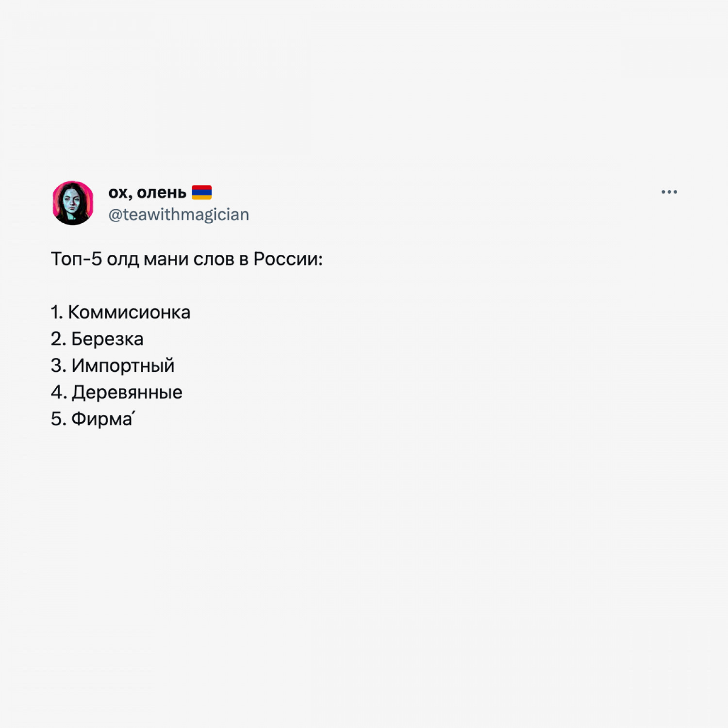Click the flag emoji beside the name
This screenshot has width=728, height=728.
click(201, 193)
